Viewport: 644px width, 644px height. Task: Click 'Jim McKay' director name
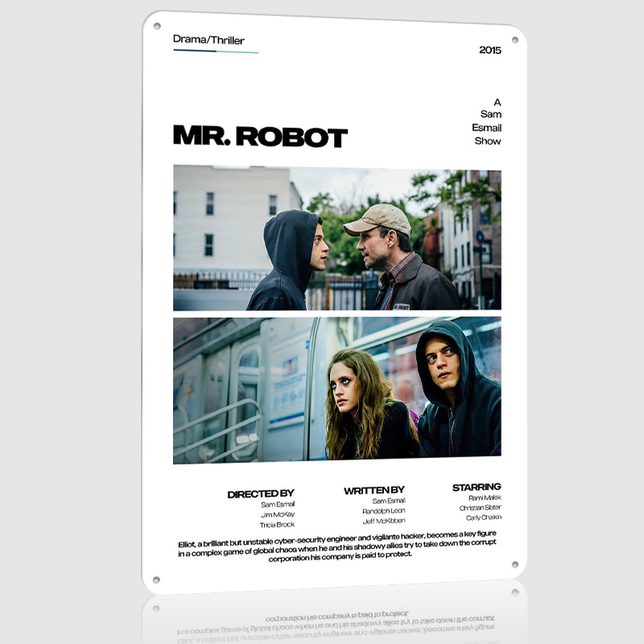tap(278, 514)
